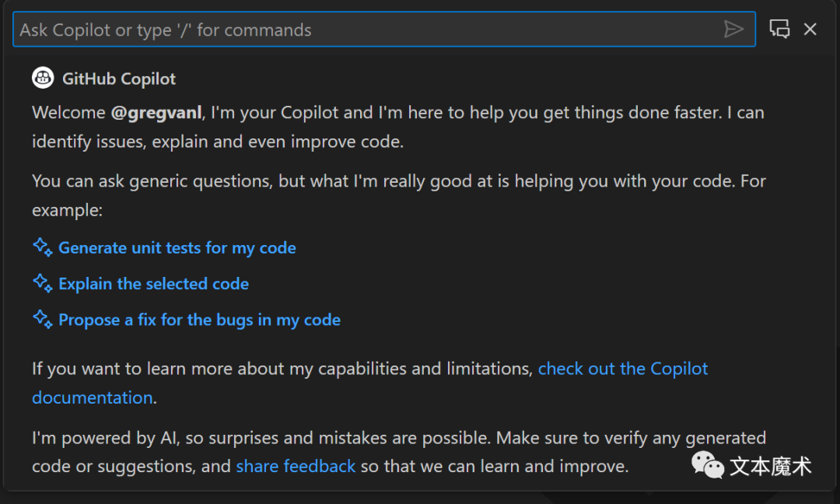This screenshot has width=840, height=504.
Task: Close the inline Copilot chat panel
Action: 810,29
